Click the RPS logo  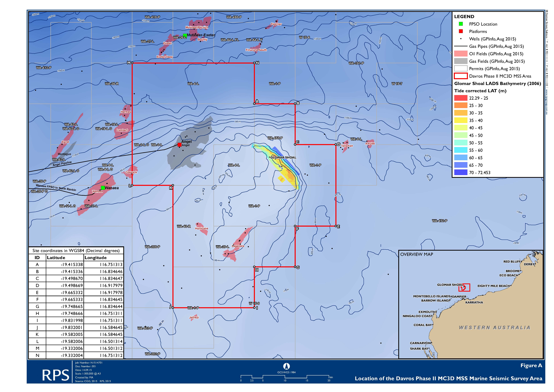pos(56,375)
